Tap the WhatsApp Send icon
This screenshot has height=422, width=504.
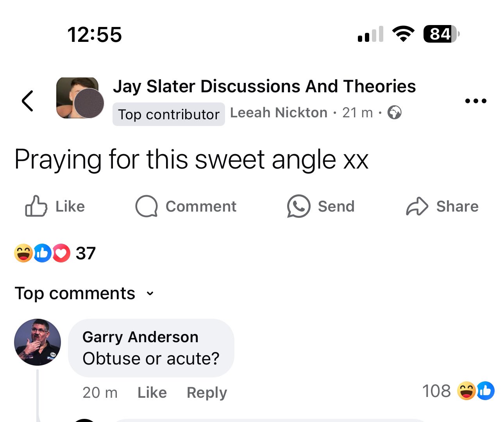[x=298, y=206]
